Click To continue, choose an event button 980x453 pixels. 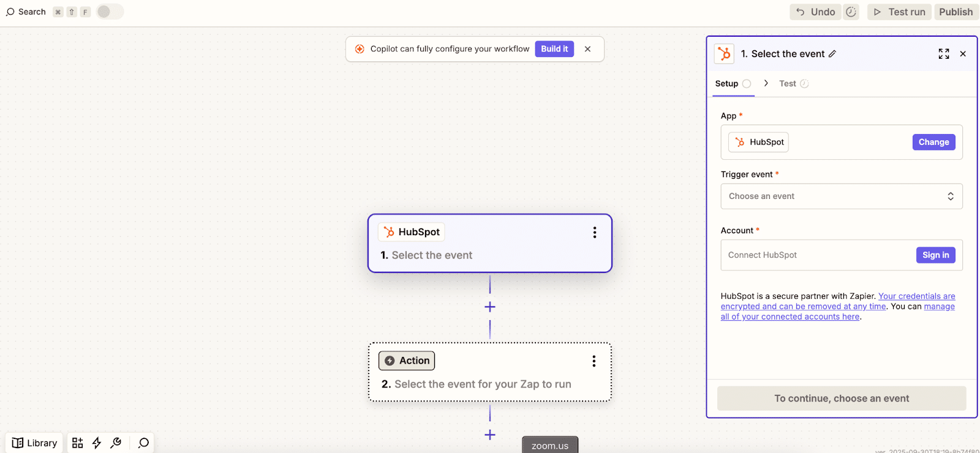[x=842, y=399]
